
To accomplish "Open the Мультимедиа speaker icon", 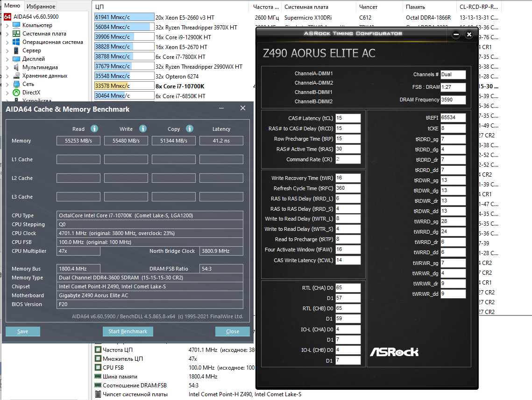I will click(x=16, y=67).
